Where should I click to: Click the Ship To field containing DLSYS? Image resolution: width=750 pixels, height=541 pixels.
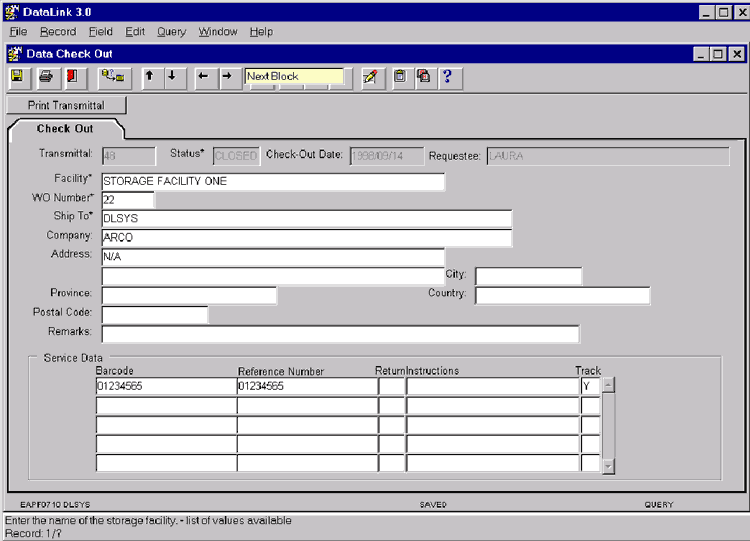pos(307,219)
